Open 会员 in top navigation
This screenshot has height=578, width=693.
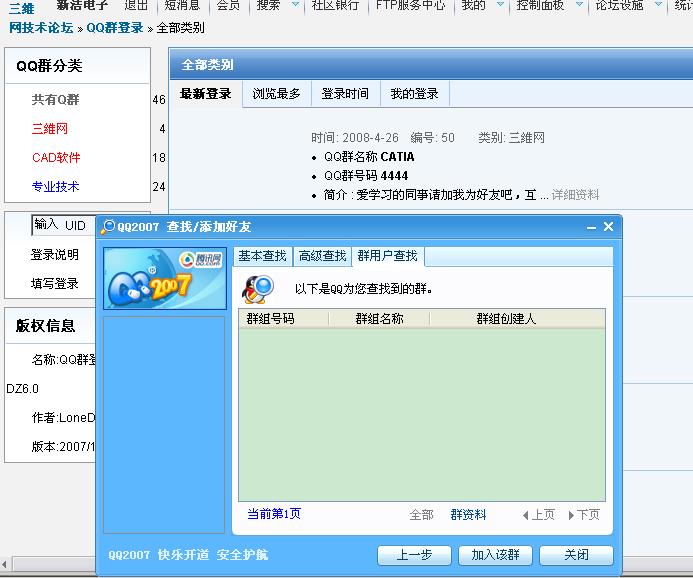[228, 5]
